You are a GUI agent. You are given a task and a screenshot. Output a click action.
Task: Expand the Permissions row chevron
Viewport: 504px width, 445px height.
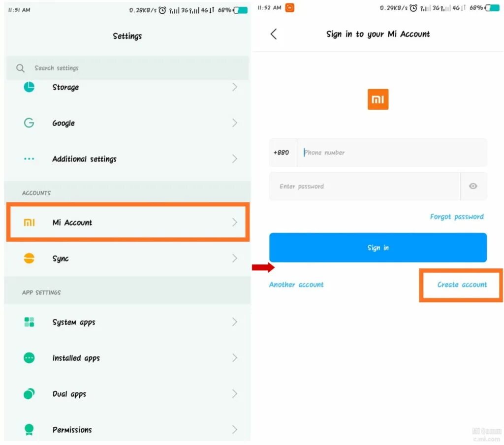tap(235, 430)
